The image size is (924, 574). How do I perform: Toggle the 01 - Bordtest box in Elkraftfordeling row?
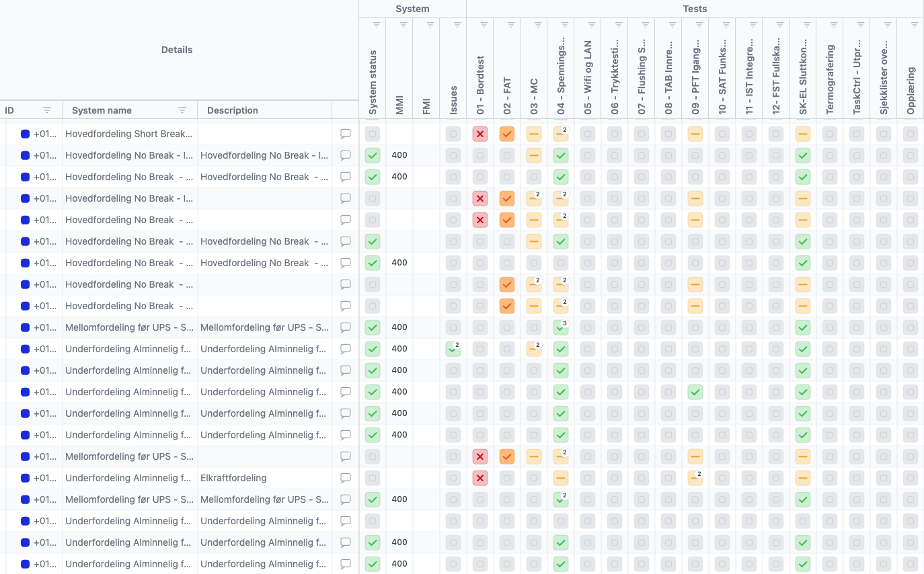click(x=480, y=478)
